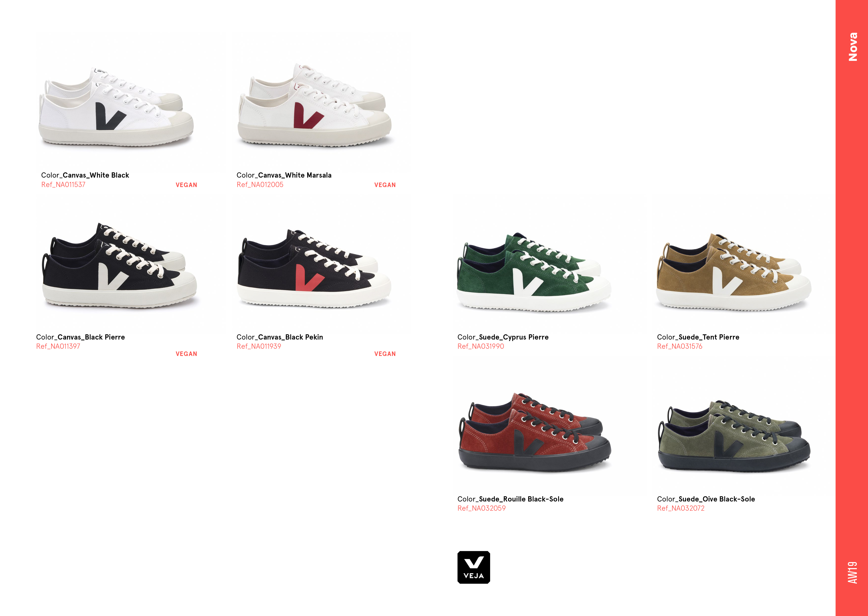Open the Canvas Black Pierre sneaker image
Viewport: 868px width, 616px height.
point(119,265)
